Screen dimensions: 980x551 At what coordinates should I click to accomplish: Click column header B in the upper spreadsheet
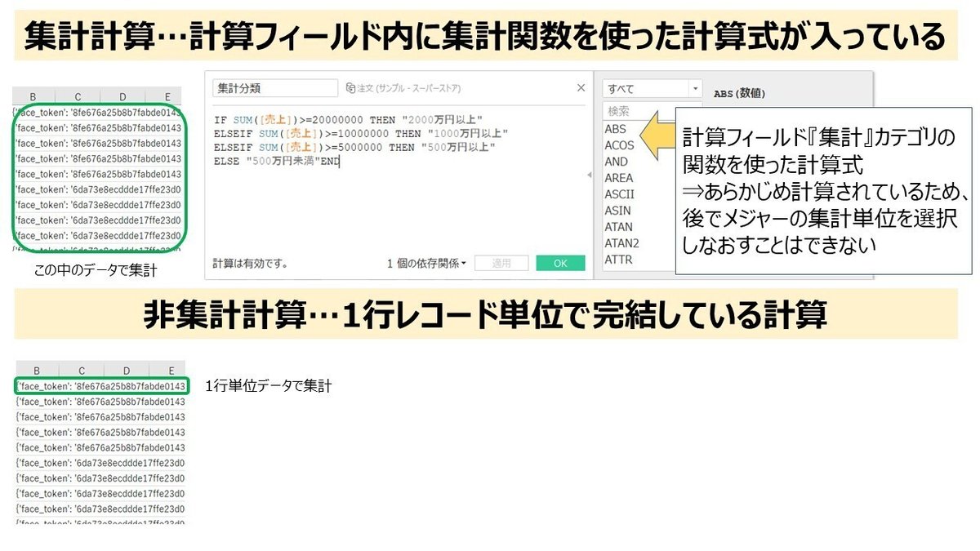[34, 96]
